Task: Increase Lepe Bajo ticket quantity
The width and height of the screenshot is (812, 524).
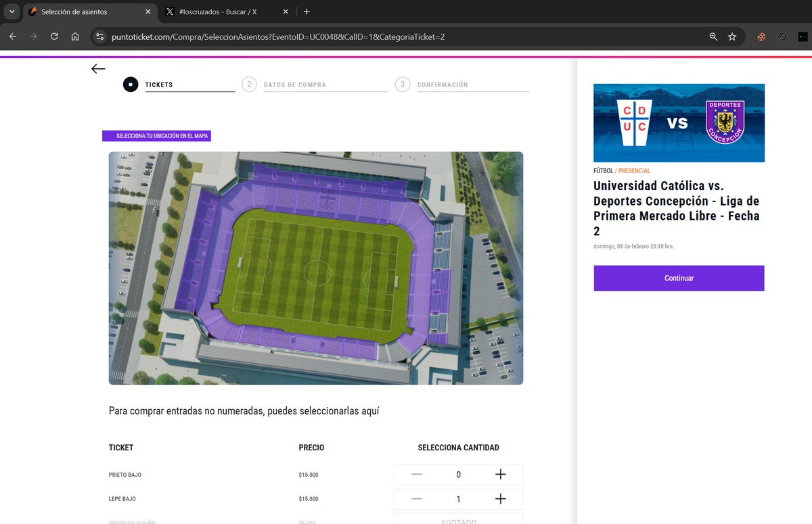Action: point(500,499)
